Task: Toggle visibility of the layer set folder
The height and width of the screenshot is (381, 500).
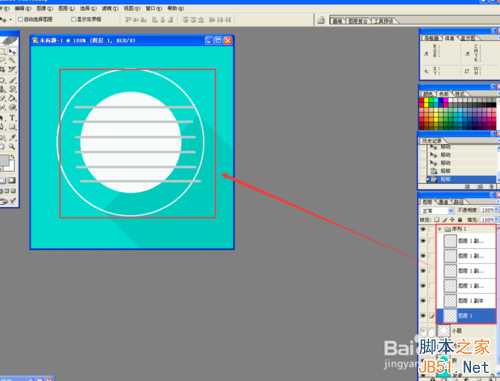Action: [x=423, y=229]
